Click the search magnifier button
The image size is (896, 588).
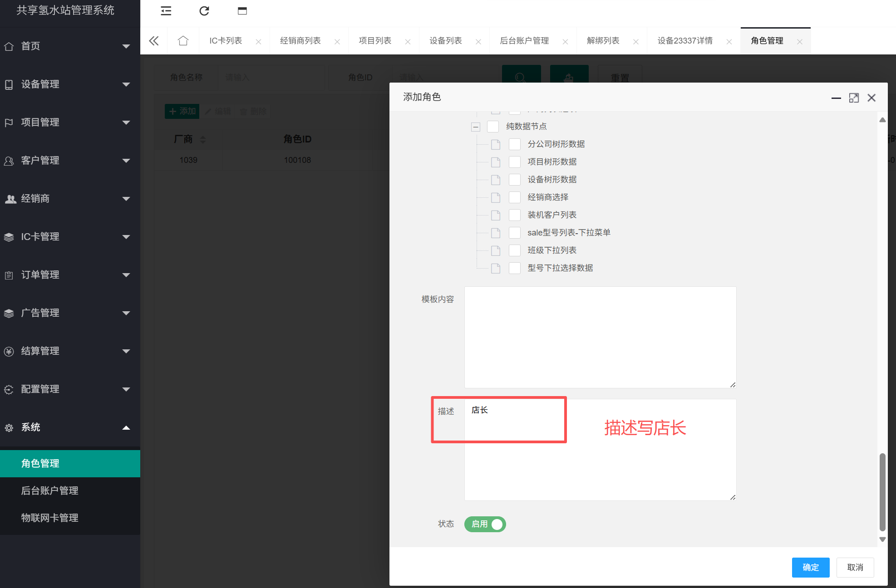point(521,75)
